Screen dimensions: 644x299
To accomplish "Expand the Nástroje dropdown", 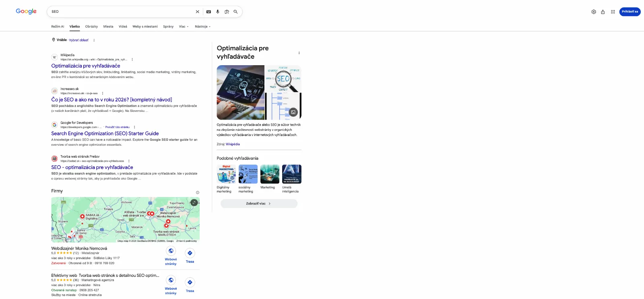I will pos(202,27).
